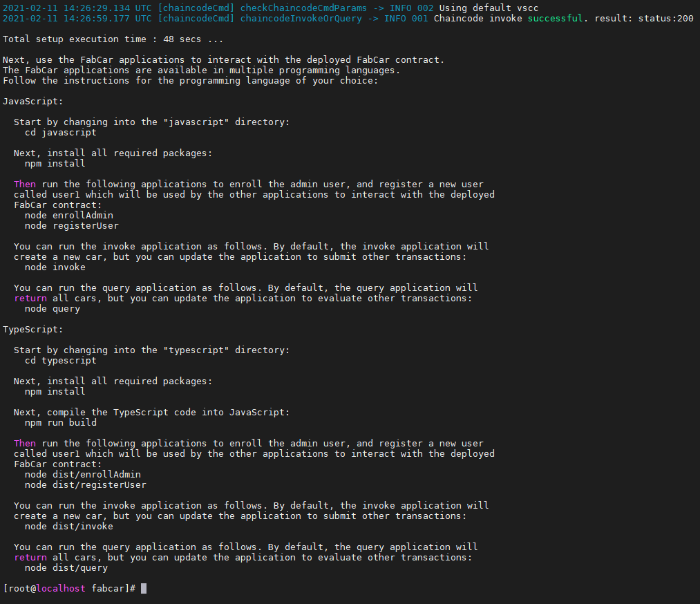This screenshot has height=604, width=700.
Task: Click 'node dist/invoke' command line
Action: point(69,527)
